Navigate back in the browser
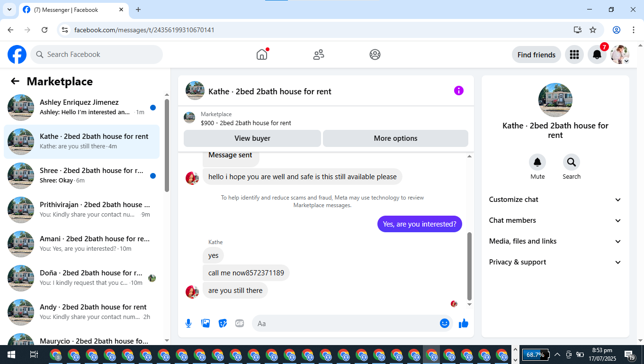The width and height of the screenshot is (644, 364). (10, 30)
